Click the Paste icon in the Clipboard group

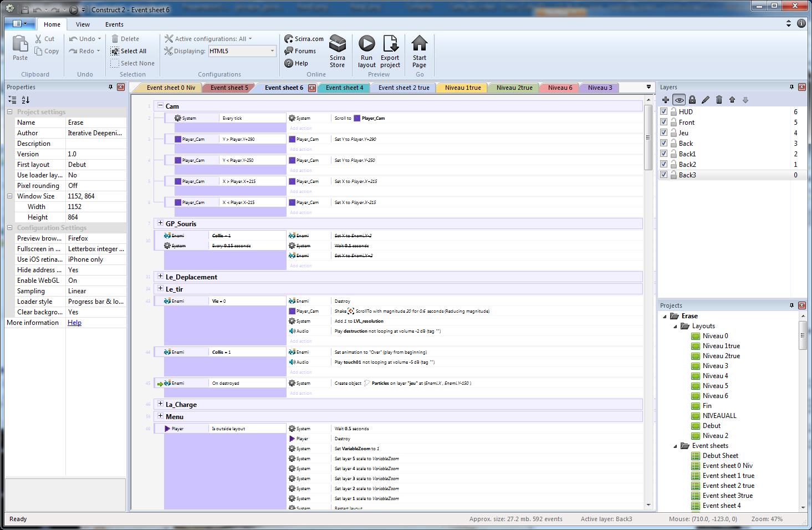click(20, 43)
